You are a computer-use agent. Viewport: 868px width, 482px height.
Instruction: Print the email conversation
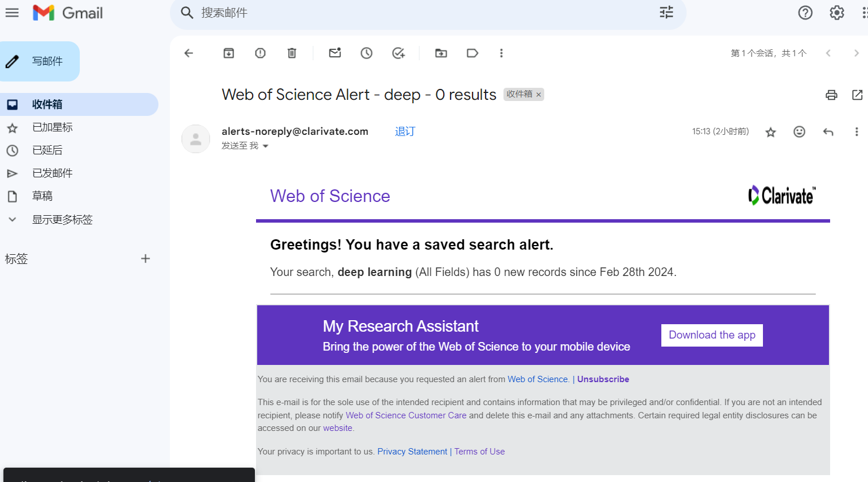831,95
